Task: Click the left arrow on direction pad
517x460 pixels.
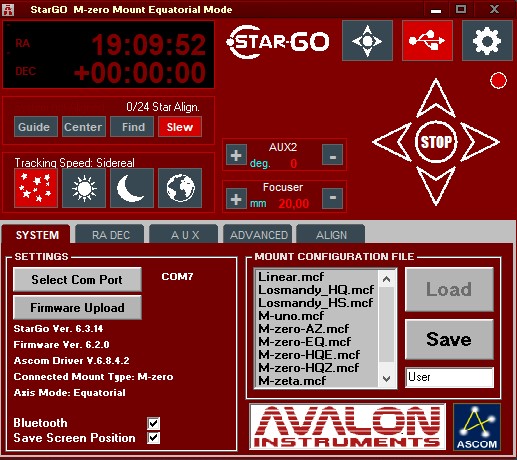Action: [x=392, y=142]
